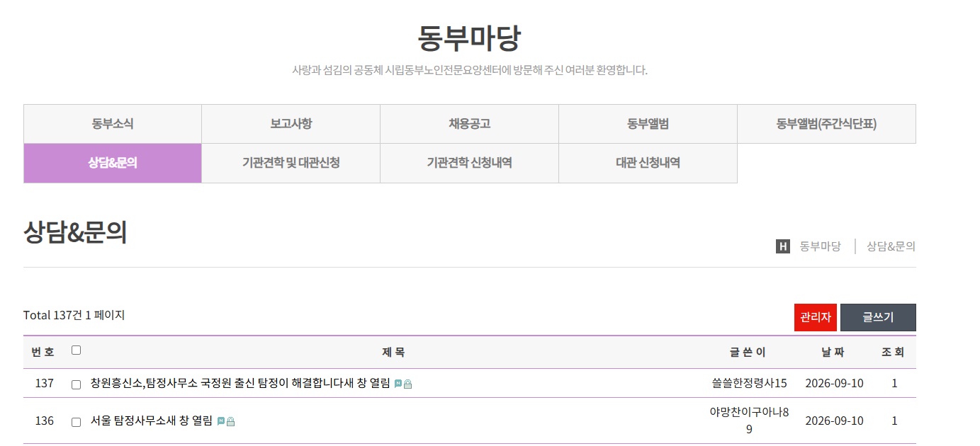
Task: Open the 동부소식 tab
Action: pos(113,124)
